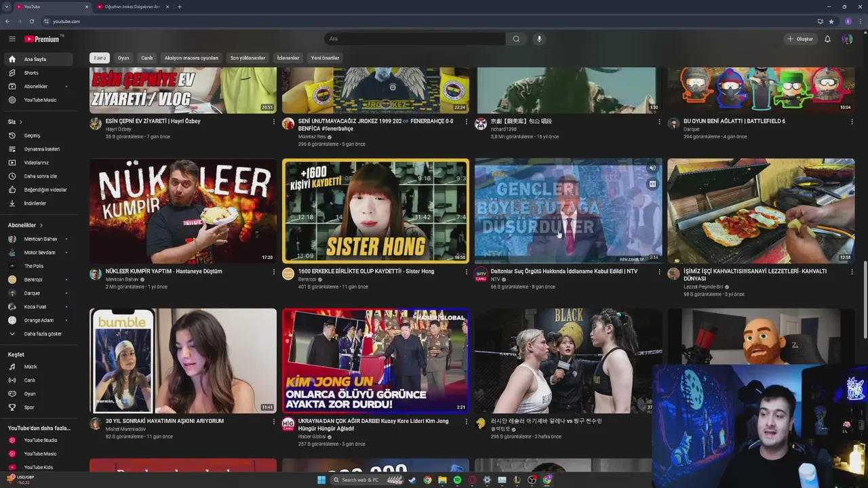Open Spor under Keşfet
The height and width of the screenshot is (488, 868).
point(39,407)
